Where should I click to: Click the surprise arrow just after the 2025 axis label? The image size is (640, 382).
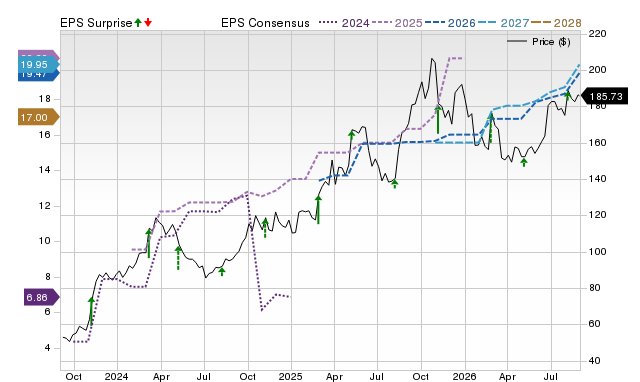[318, 209]
